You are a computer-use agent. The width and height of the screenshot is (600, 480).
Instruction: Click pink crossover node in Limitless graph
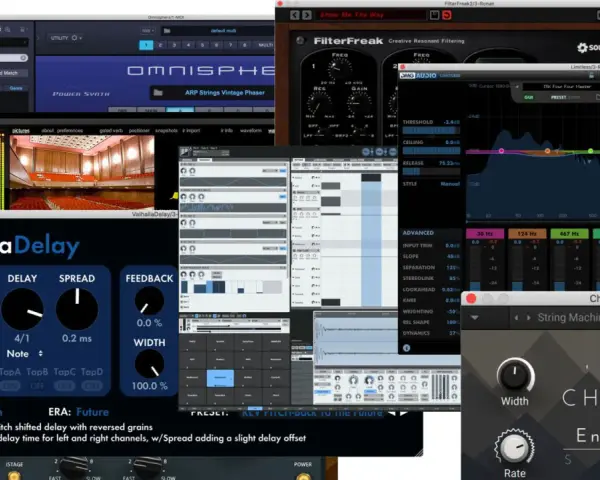[x=501, y=151]
